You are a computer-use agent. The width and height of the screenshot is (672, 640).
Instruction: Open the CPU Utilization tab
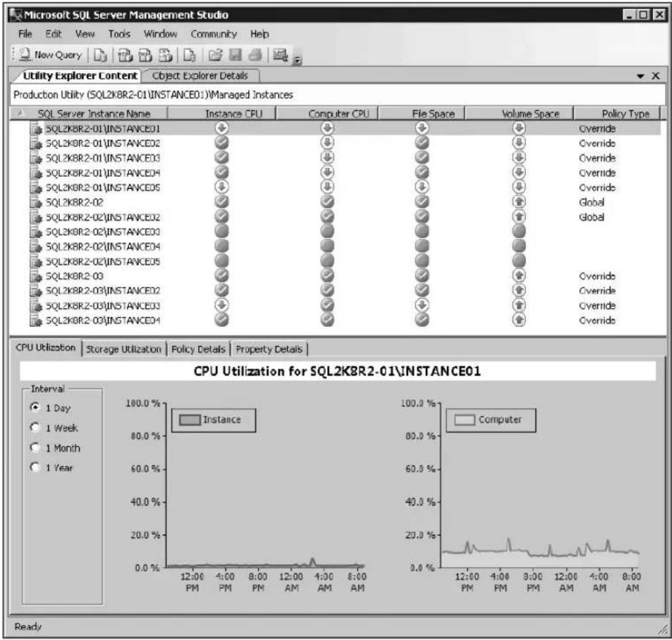45,347
